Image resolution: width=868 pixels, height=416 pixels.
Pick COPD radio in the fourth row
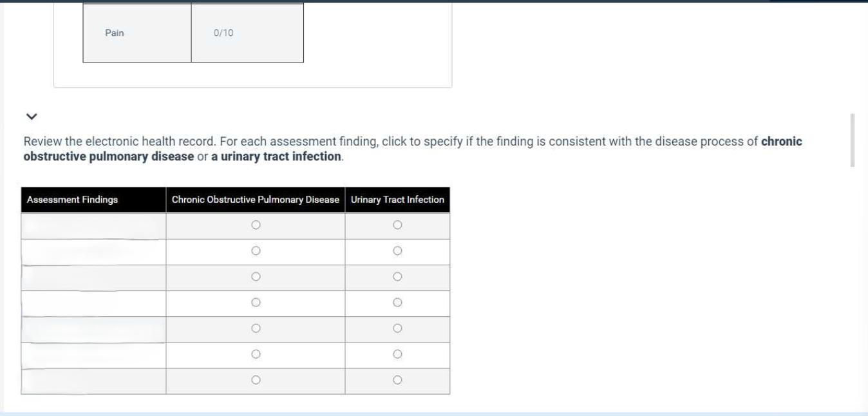click(256, 302)
